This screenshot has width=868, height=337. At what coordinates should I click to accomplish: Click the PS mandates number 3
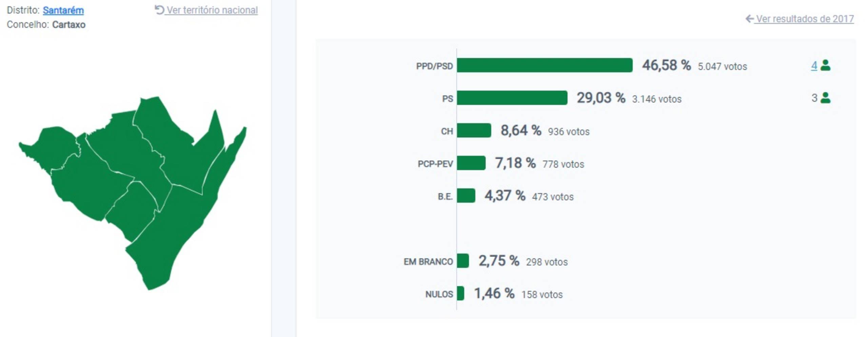pyautogui.click(x=814, y=98)
